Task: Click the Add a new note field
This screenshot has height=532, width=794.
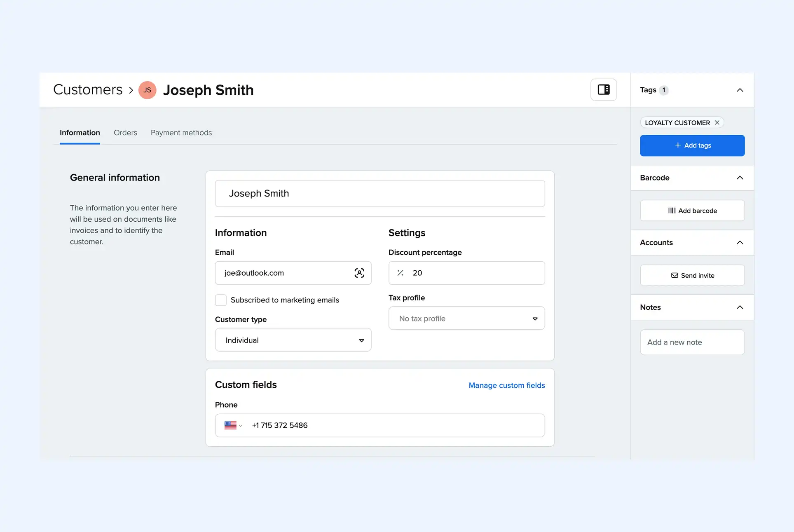Action: 692,342
